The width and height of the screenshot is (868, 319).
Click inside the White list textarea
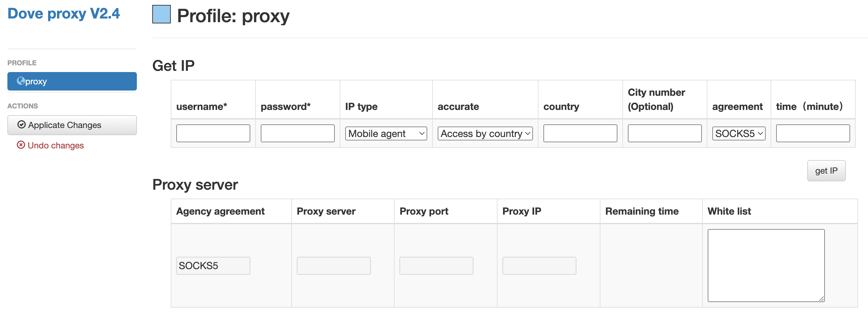click(766, 266)
